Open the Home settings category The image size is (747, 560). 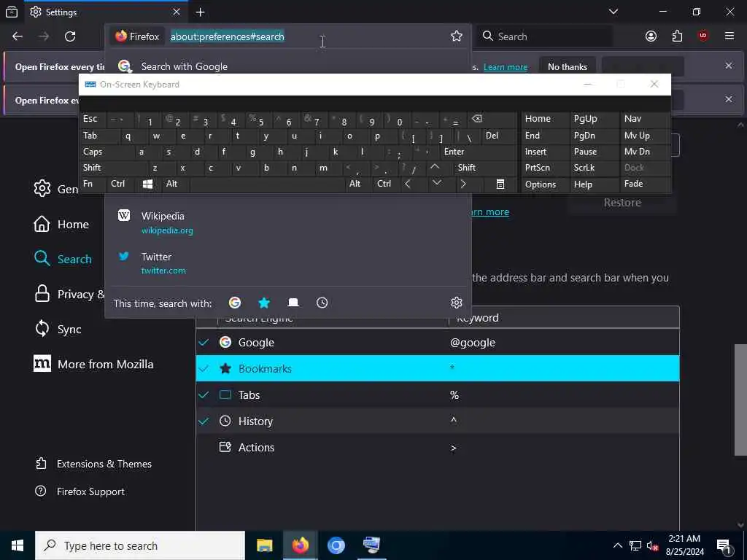pyautogui.click(x=61, y=225)
